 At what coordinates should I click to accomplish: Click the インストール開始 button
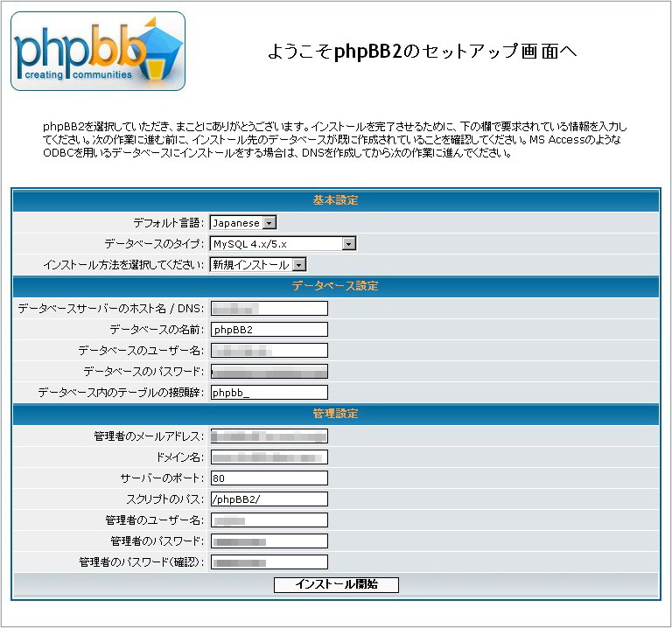(x=336, y=585)
